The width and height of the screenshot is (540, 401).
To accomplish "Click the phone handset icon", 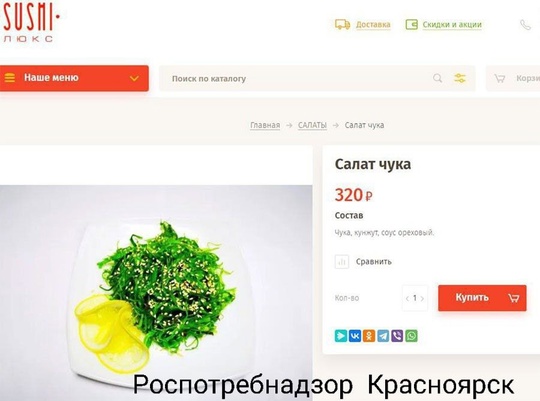I will 525,25.
